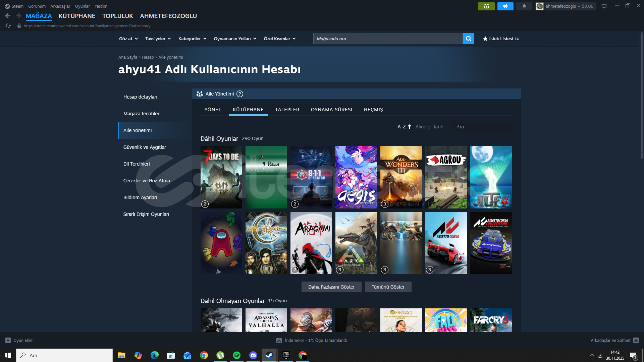Viewport: 644px width, 362px height.
Task: Open Big Picture mode monitor icon
Action: click(604, 6)
